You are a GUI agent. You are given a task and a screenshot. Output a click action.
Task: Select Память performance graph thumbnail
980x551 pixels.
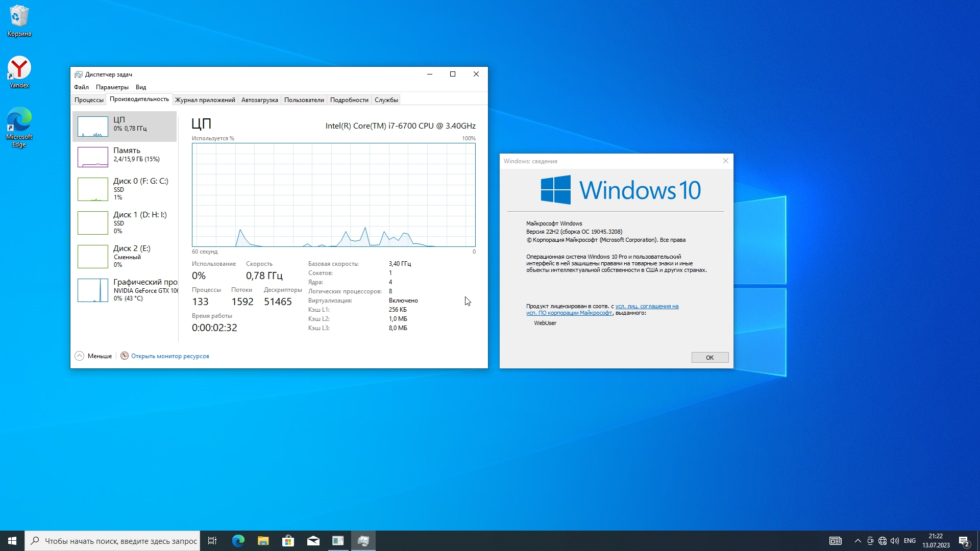click(x=93, y=157)
